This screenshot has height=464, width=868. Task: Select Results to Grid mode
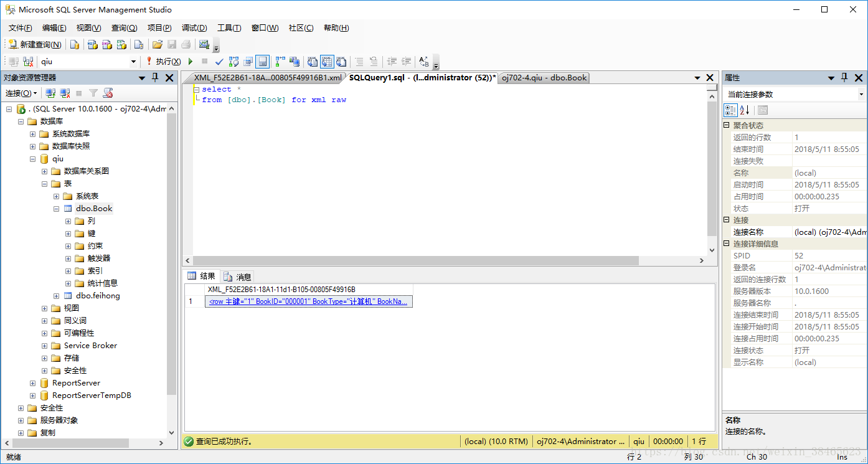pyautogui.click(x=327, y=62)
